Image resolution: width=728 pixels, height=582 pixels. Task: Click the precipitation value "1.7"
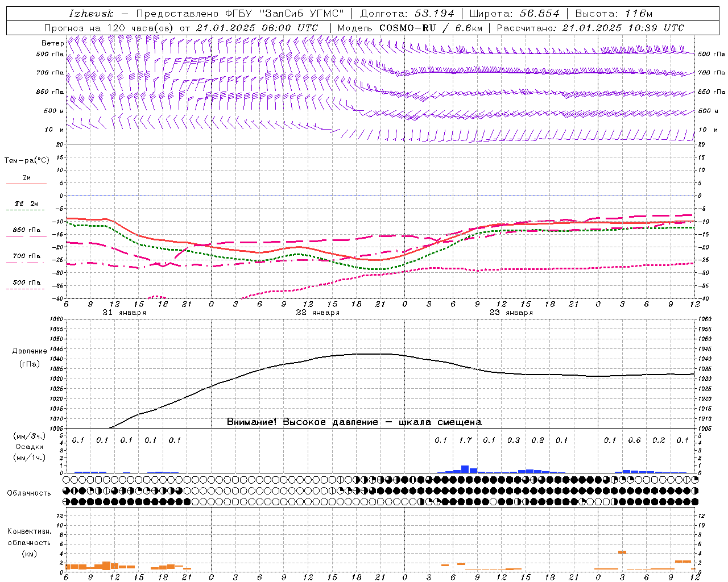465,440
